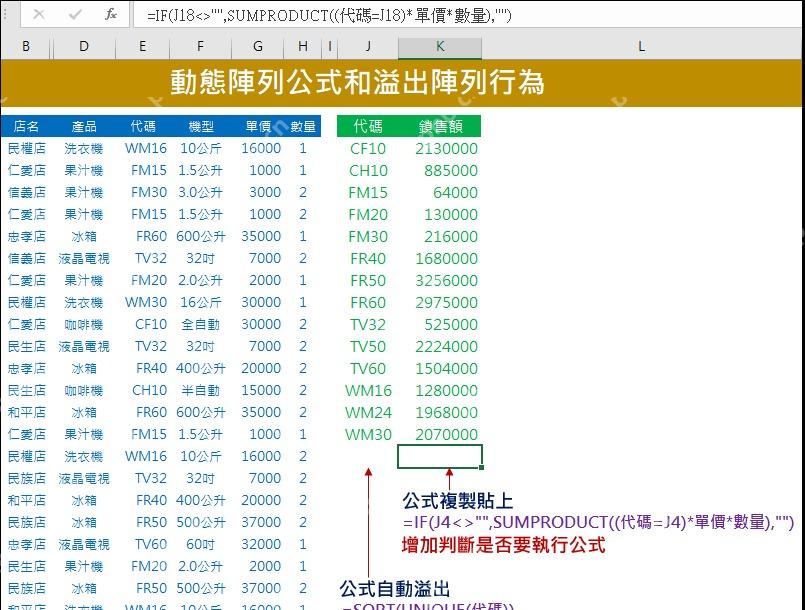Select the sales value 1504000
The width and height of the screenshot is (805, 610).
coord(446,369)
